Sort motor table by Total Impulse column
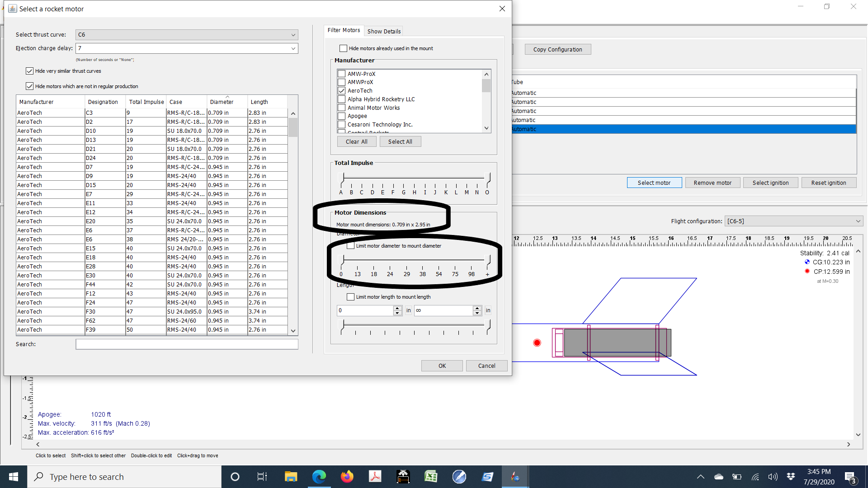Viewport: 868px width, 488px height. (x=146, y=102)
